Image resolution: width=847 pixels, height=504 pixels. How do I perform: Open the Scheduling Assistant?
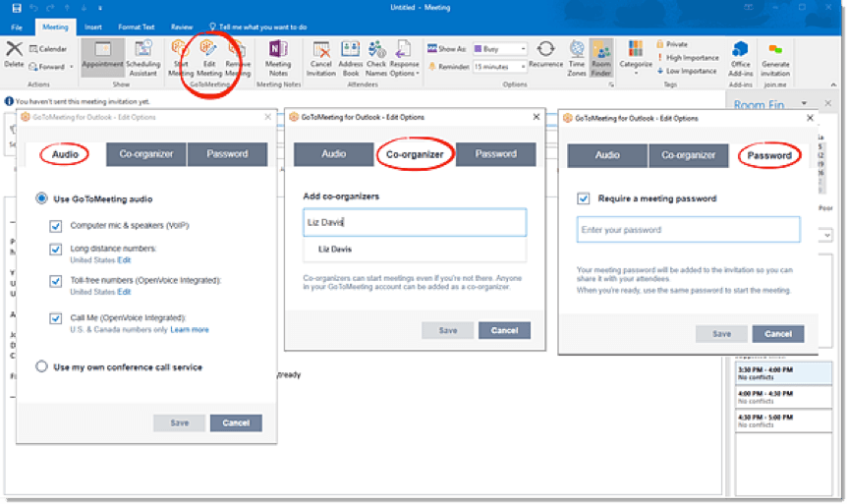[143, 57]
